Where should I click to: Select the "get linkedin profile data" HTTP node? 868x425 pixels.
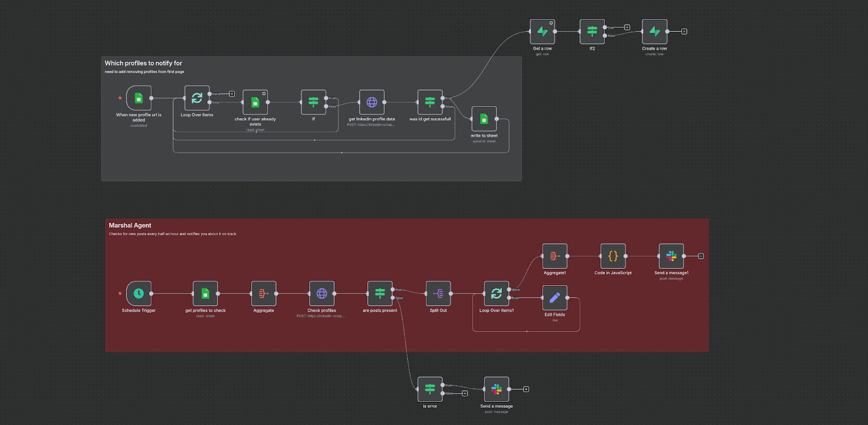pyautogui.click(x=372, y=102)
